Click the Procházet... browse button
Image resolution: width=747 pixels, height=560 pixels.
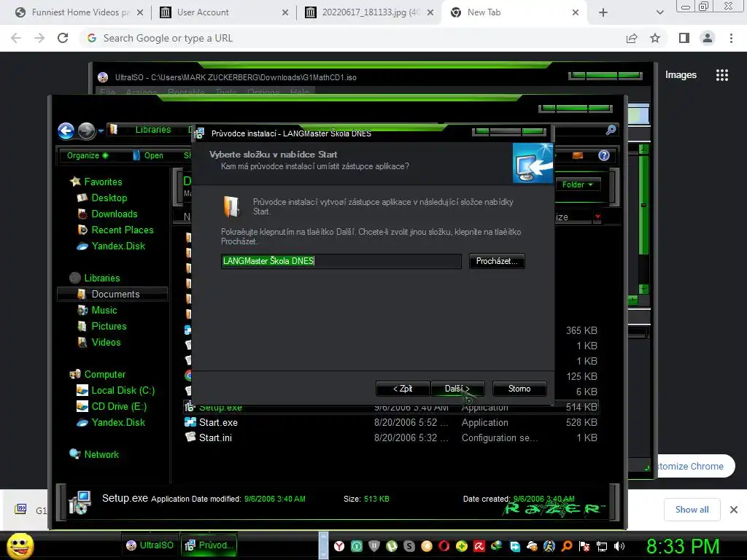tap(497, 261)
